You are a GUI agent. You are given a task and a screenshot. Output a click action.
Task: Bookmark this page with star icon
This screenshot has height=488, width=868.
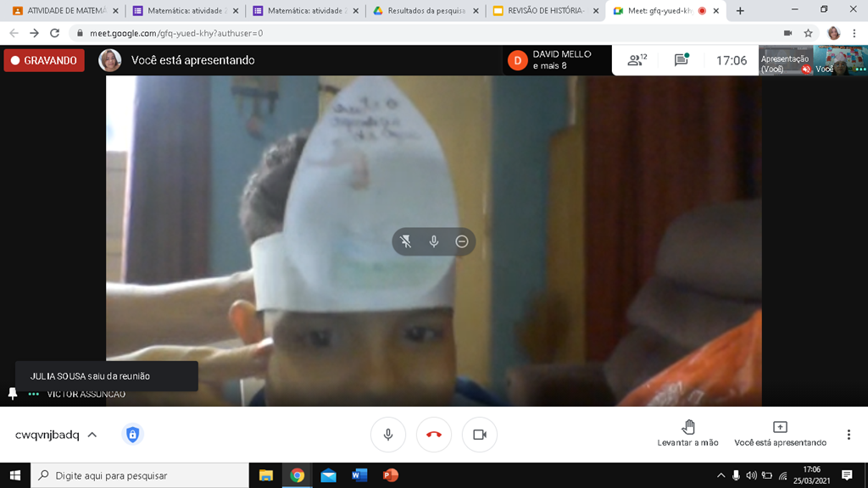[809, 33]
